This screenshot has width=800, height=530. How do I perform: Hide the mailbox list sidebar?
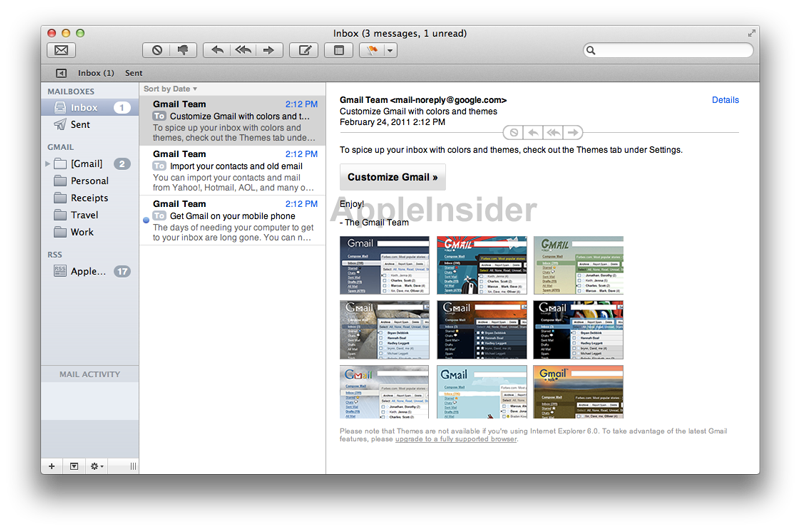click(x=60, y=73)
